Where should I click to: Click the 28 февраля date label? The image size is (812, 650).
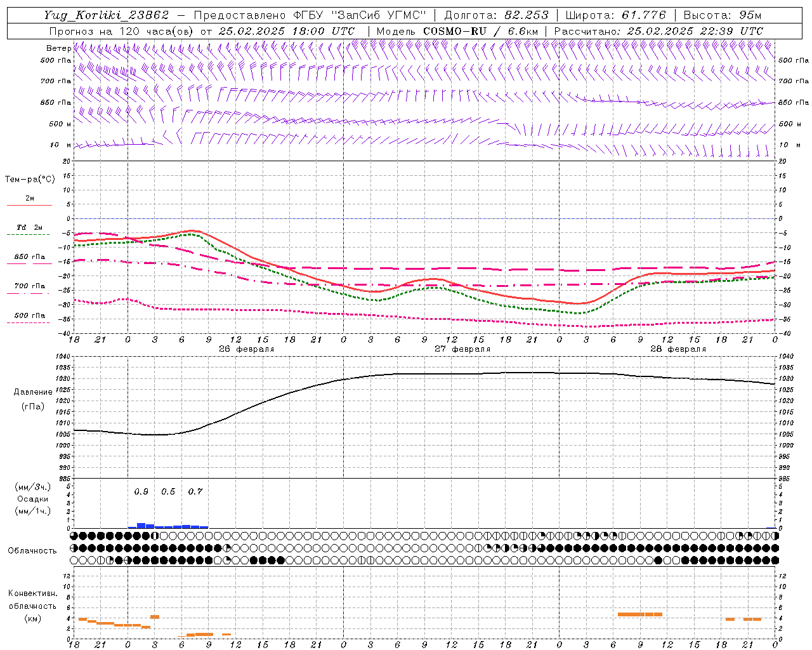[x=678, y=349]
